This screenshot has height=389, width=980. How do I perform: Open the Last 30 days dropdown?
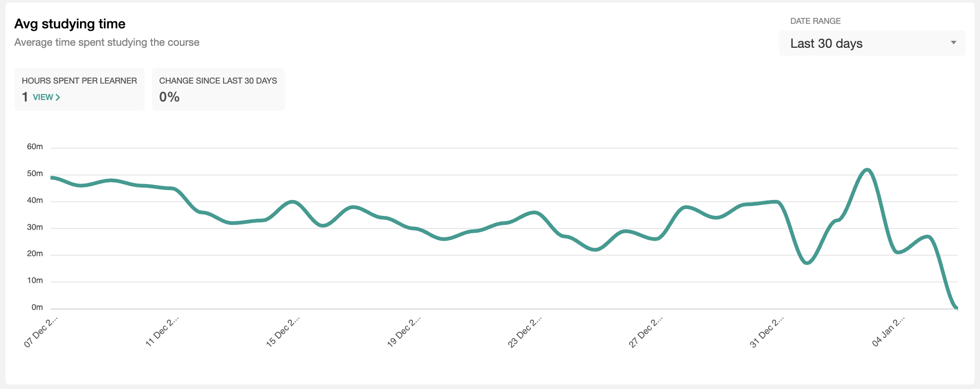pos(872,43)
